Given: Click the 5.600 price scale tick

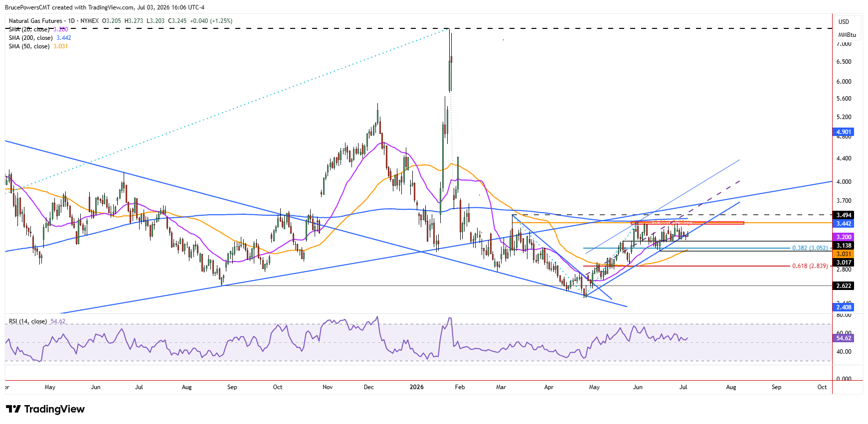Looking at the screenshot, I should pos(844,99).
